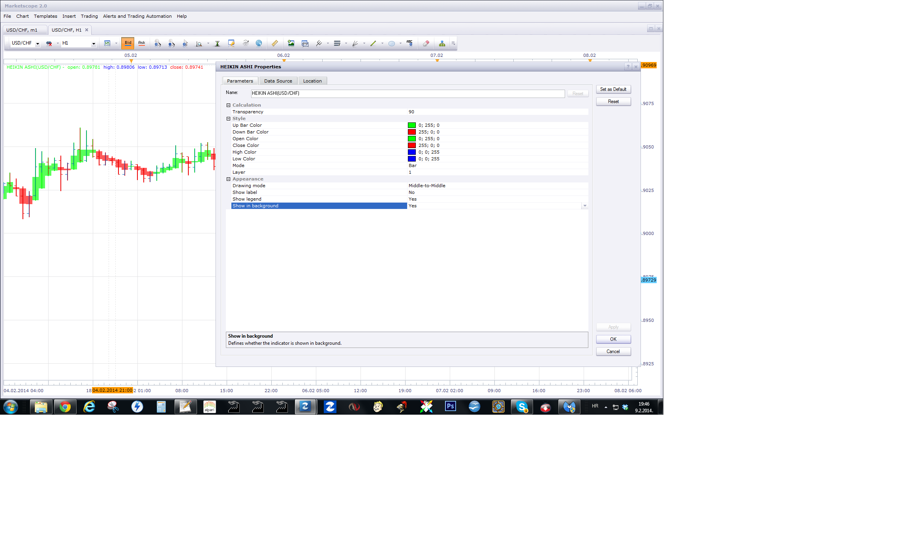Click the Up Bar Color green swatch
Viewport: 924px width, 560px height.
412,125
